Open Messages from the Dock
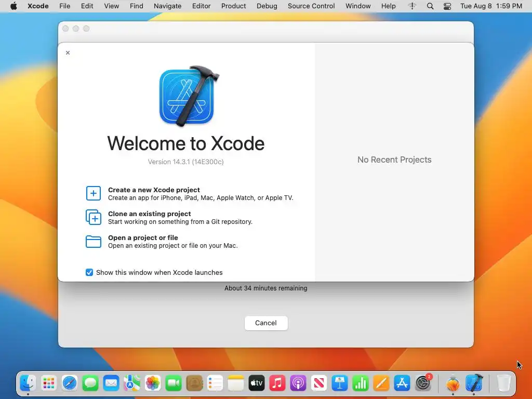 click(x=90, y=383)
